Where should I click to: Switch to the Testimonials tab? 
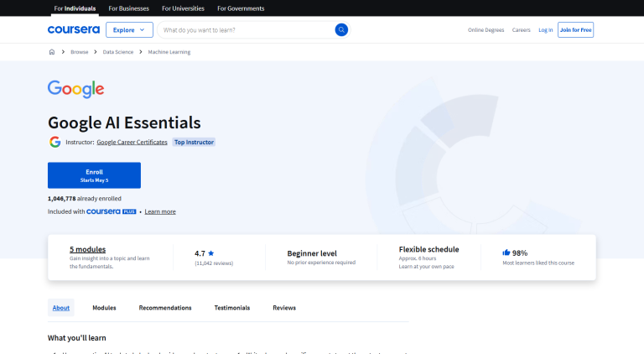[232, 308]
